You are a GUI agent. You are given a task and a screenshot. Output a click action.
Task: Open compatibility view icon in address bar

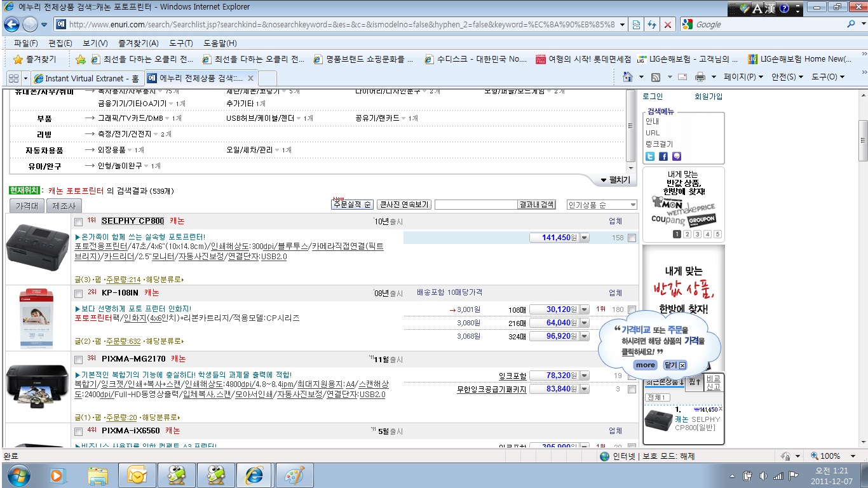click(637, 24)
